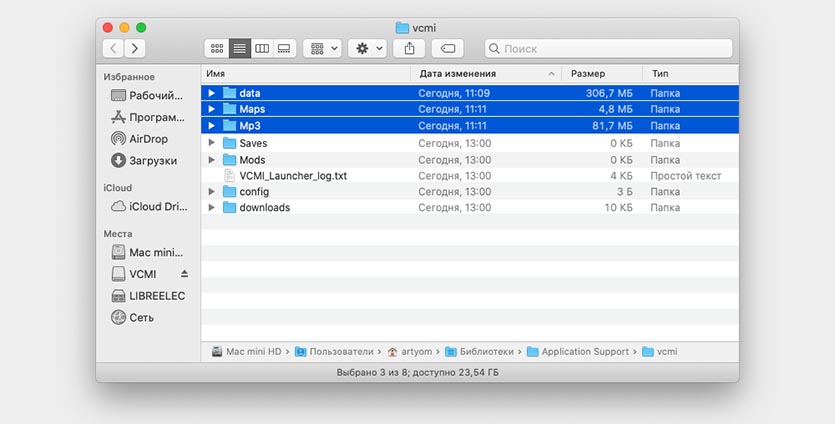Select list view mode toggle
The image size is (835, 424).
coord(239,48)
